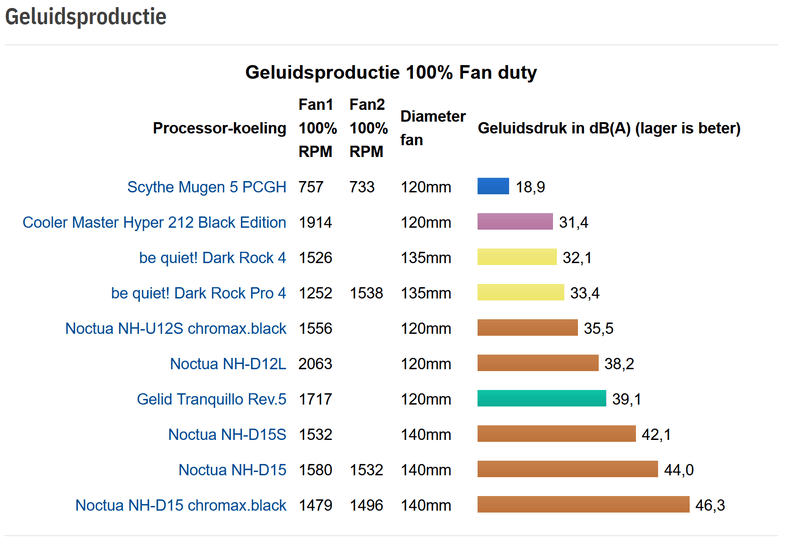Click the Geluidsproductie section heading

point(86,18)
